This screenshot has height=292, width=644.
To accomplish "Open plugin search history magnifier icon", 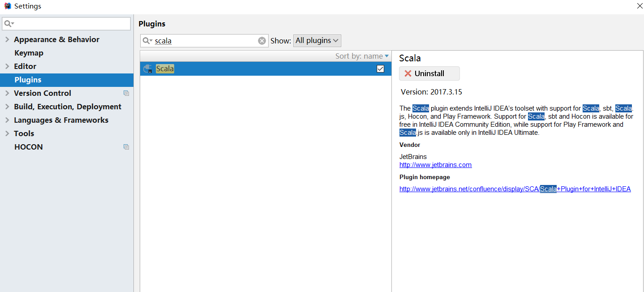I will [147, 41].
